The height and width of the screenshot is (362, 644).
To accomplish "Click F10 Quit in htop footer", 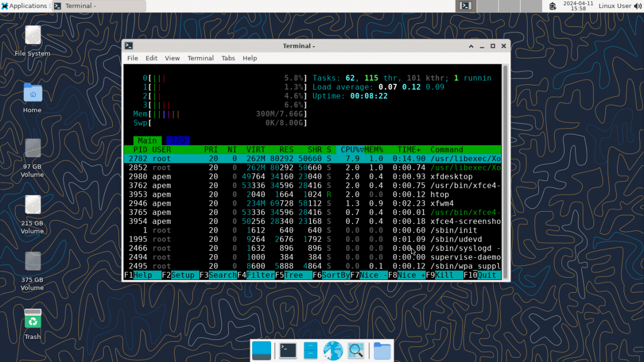I will tap(482, 275).
